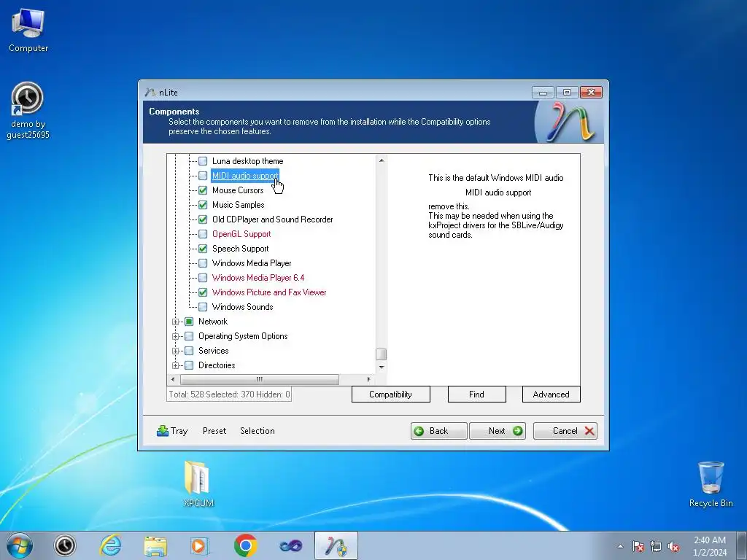This screenshot has height=560, width=747.
Task: Go Back to previous page
Action: tap(438, 431)
